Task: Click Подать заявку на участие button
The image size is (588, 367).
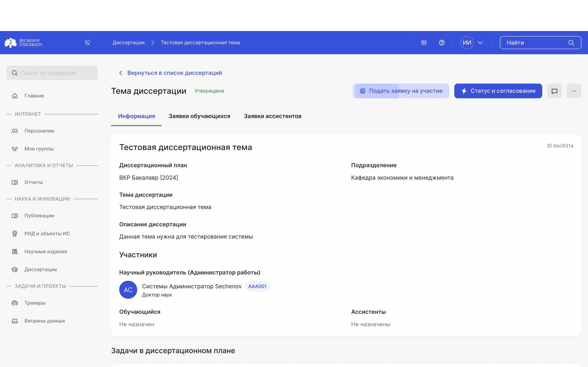Action: pyautogui.click(x=401, y=91)
